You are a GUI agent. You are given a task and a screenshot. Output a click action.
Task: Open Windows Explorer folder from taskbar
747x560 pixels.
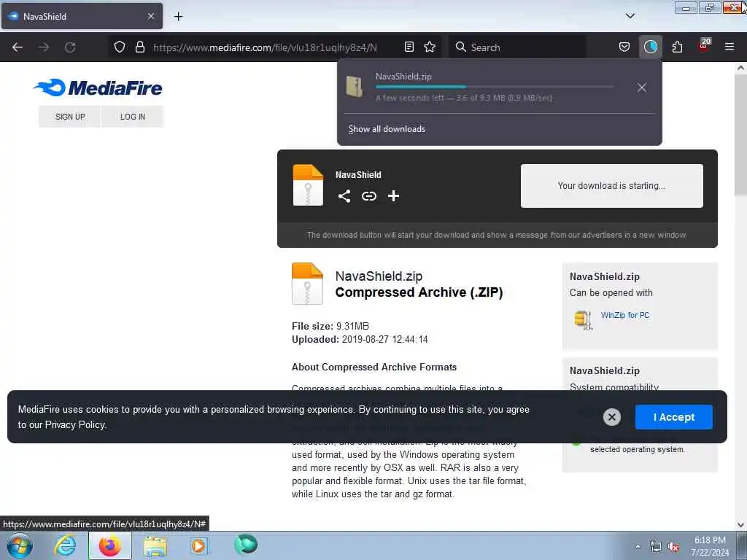(x=155, y=546)
